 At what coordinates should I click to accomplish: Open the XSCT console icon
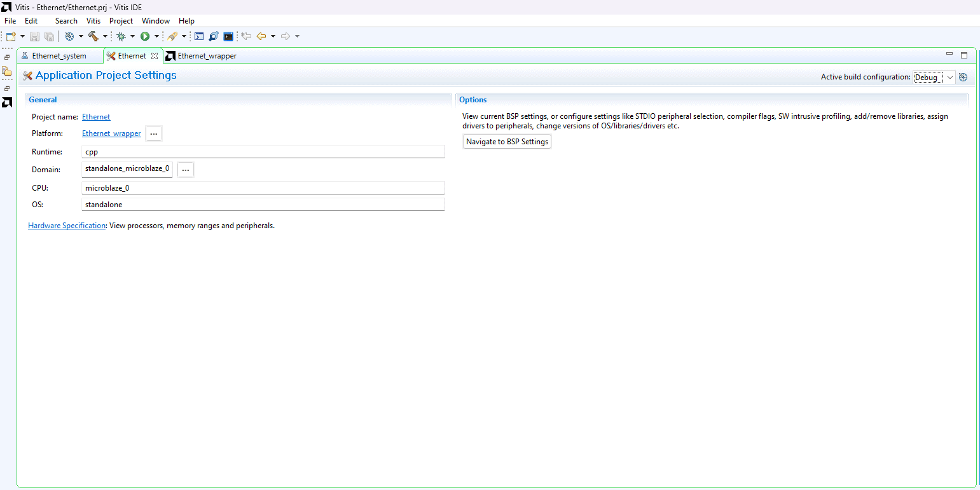[x=198, y=36]
